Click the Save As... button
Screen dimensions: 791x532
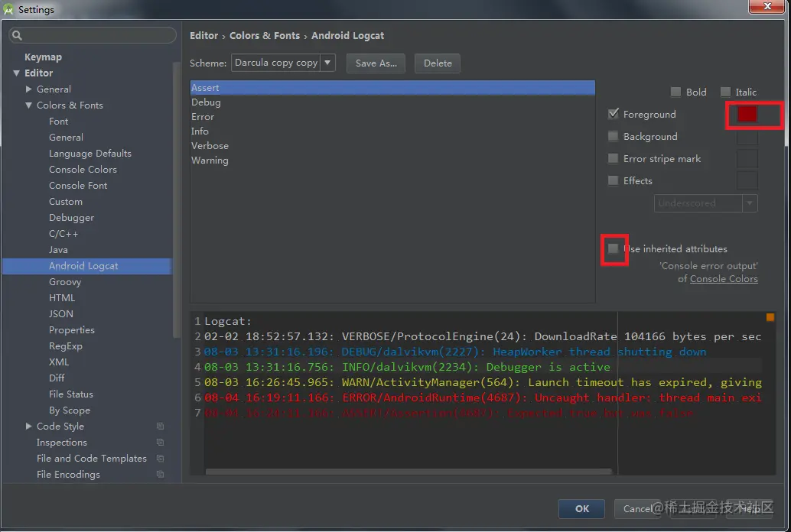pos(376,63)
